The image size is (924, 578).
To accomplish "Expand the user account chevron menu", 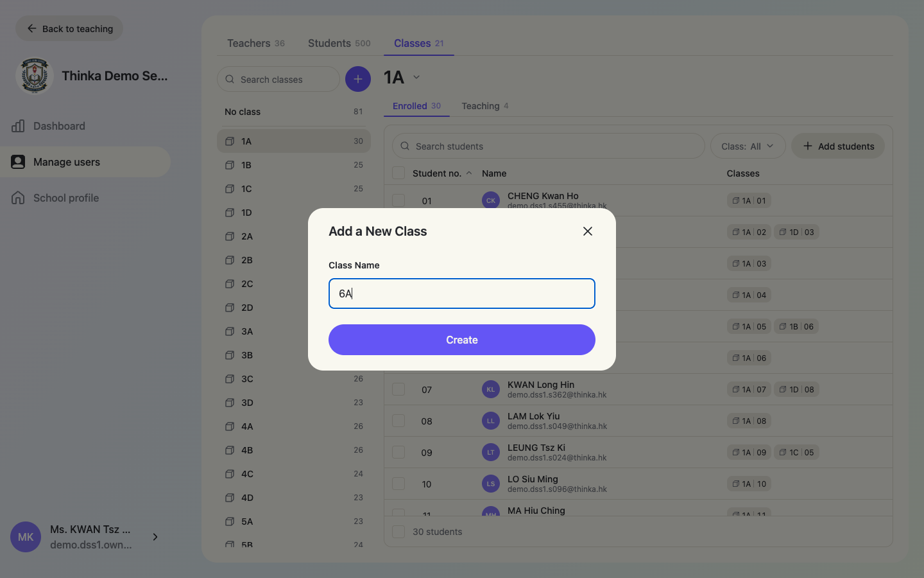I will (155, 537).
